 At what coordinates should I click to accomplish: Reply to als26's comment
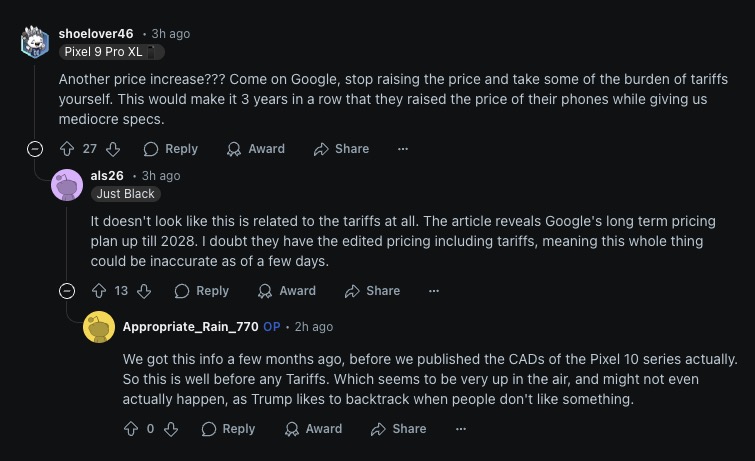[202, 291]
